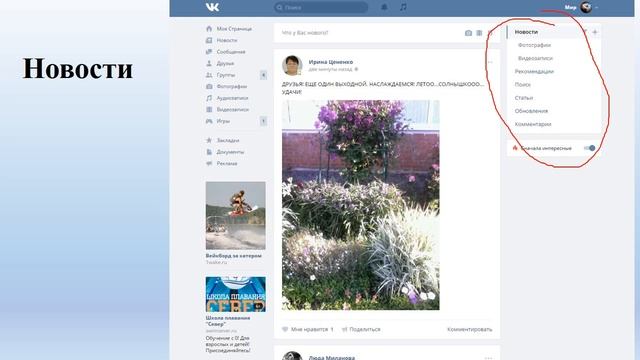Click the profile name Мир in header
Screen dimensions: 640x360
click(x=570, y=7)
